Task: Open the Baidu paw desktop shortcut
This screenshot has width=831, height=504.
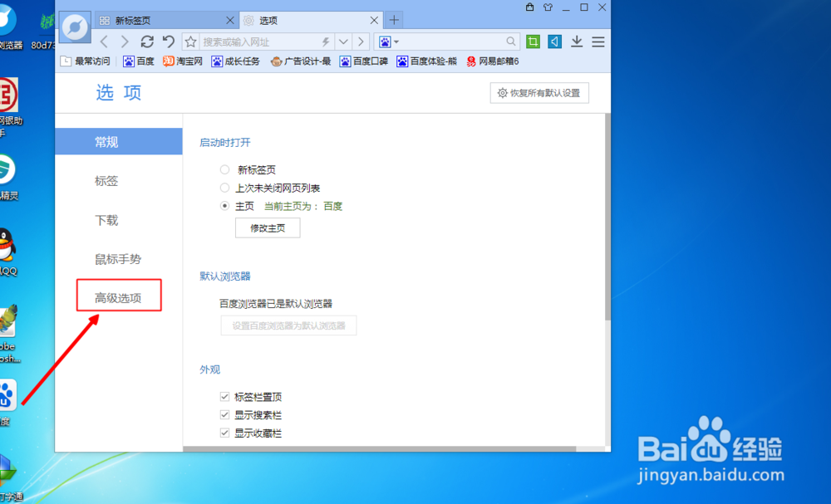Action: (x=7, y=403)
